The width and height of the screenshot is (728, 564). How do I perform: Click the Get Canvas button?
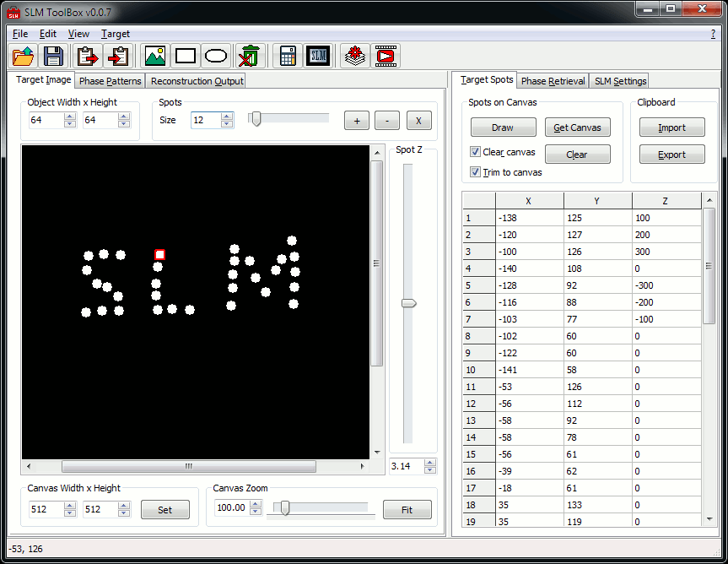[578, 127]
